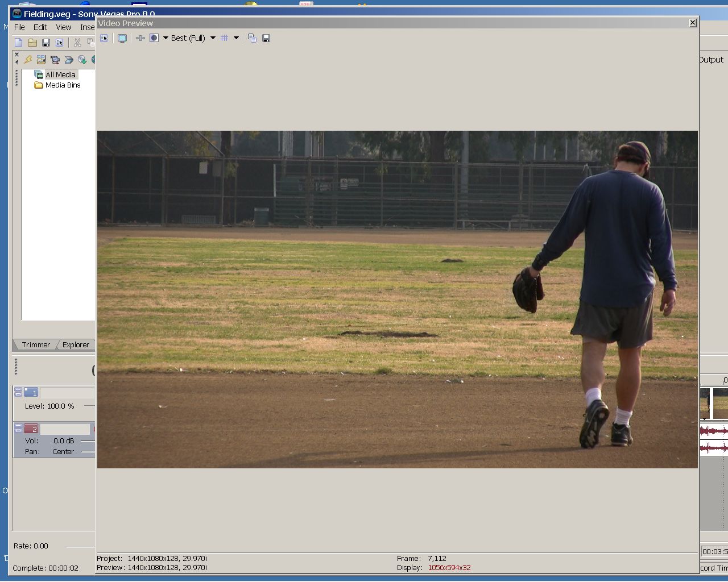
Task: Click the Pan Center slider on track 2
Action: (x=88, y=452)
